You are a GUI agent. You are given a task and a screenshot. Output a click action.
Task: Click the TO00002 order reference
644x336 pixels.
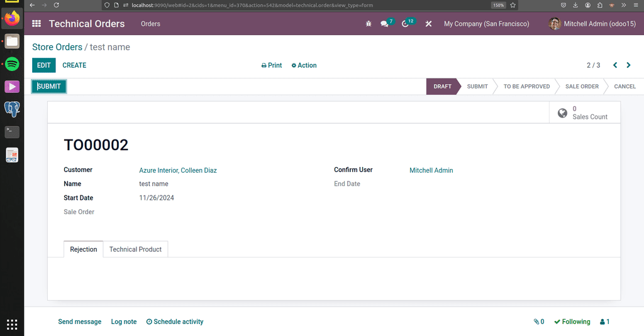96,145
